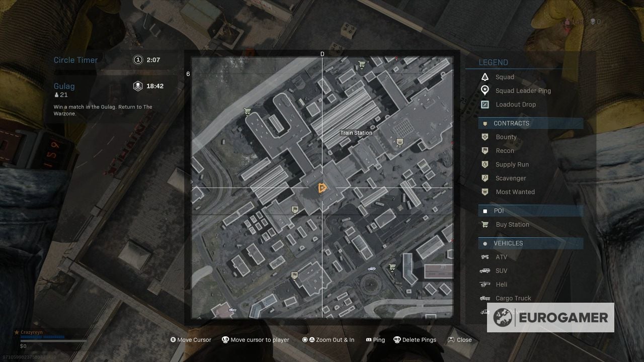Click the Buy Station cart icon in the legend
The image size is (644, 362).
(485, 225)
